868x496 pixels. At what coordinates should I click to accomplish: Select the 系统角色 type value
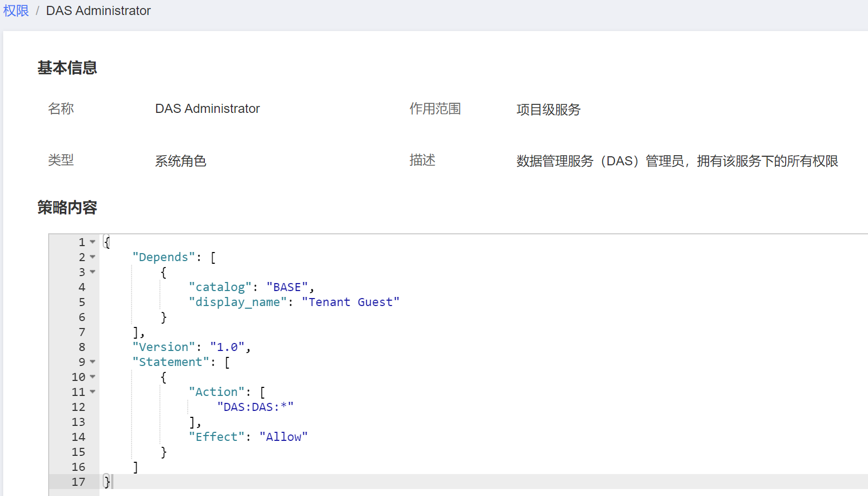point(181,161)
